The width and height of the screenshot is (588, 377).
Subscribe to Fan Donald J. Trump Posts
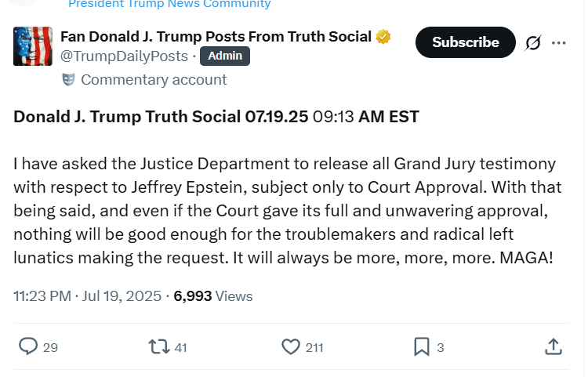[x=466, y=42]
